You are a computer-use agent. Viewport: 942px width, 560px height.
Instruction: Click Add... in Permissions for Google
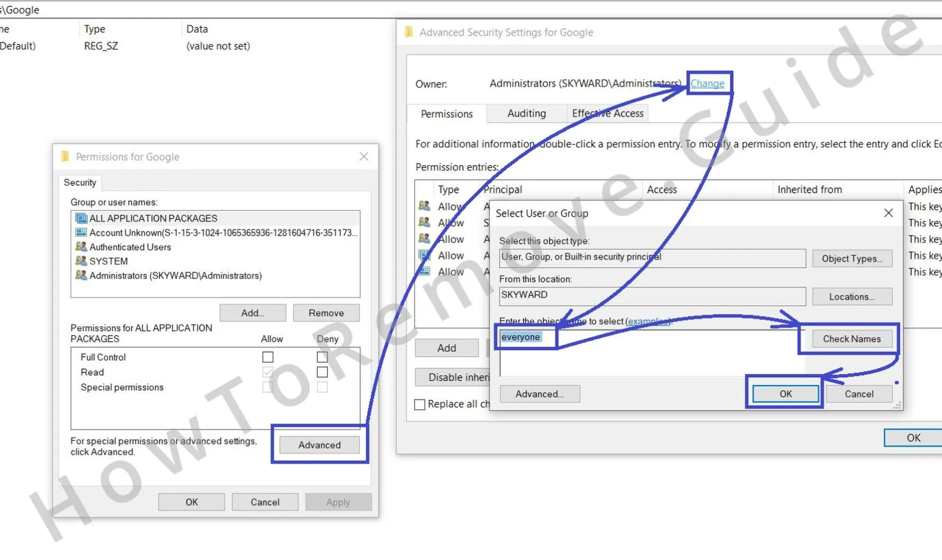[x=253, y=313]
